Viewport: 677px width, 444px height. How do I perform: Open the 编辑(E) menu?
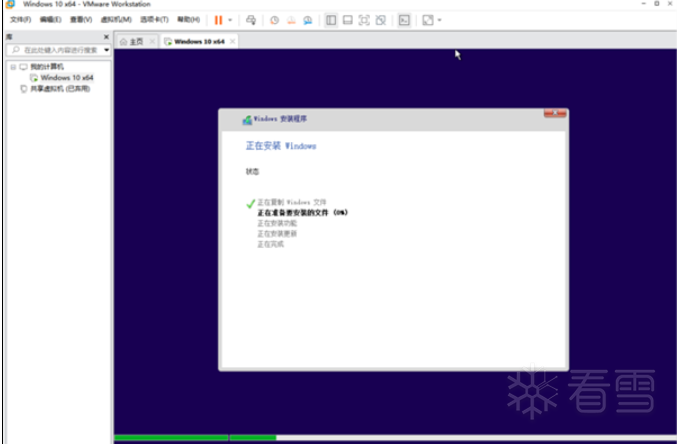click(x=51, y=20)
